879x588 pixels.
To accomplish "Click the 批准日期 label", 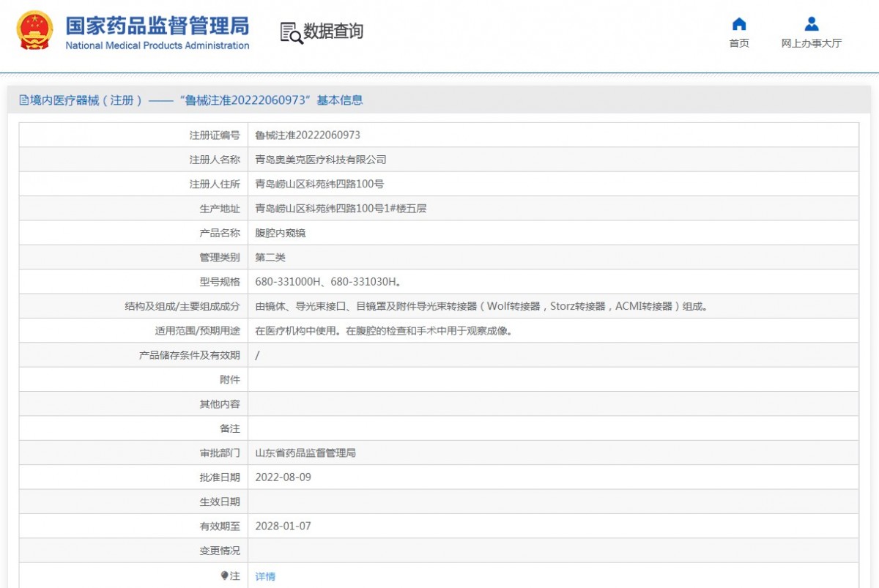I will 220,477.
